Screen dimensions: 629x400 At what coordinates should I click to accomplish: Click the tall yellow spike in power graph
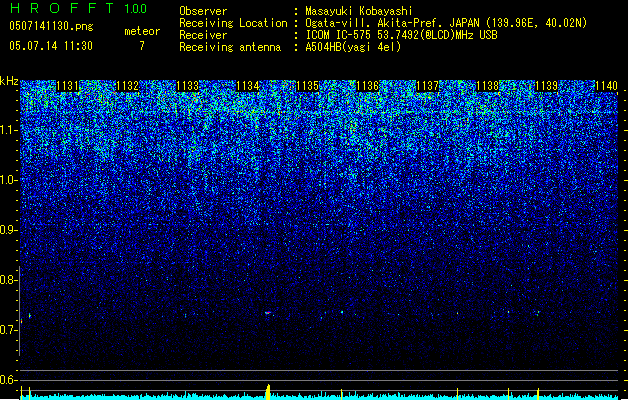(x=268, y=392)
